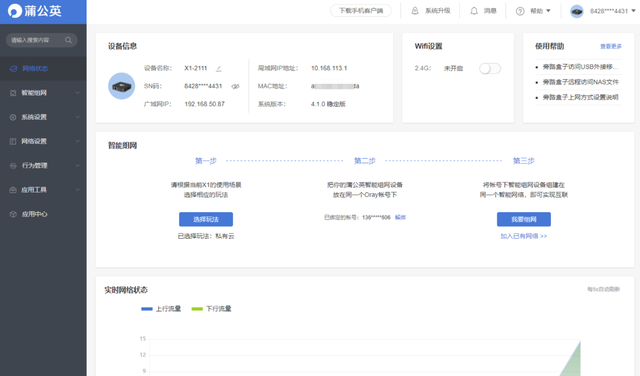
Task: Click the 加入已有网络 >> link
Action: pos(524,236)
